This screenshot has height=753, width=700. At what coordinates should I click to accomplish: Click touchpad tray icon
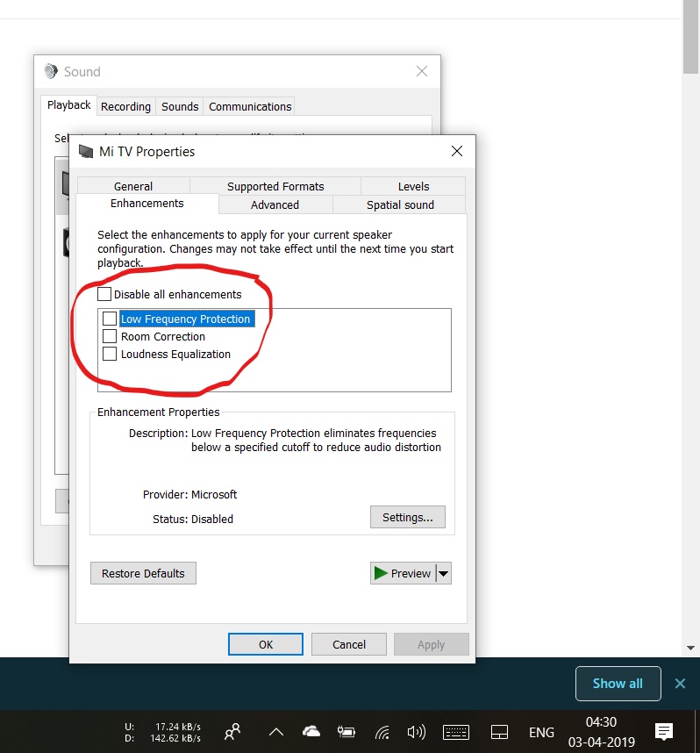click(499, 732)
